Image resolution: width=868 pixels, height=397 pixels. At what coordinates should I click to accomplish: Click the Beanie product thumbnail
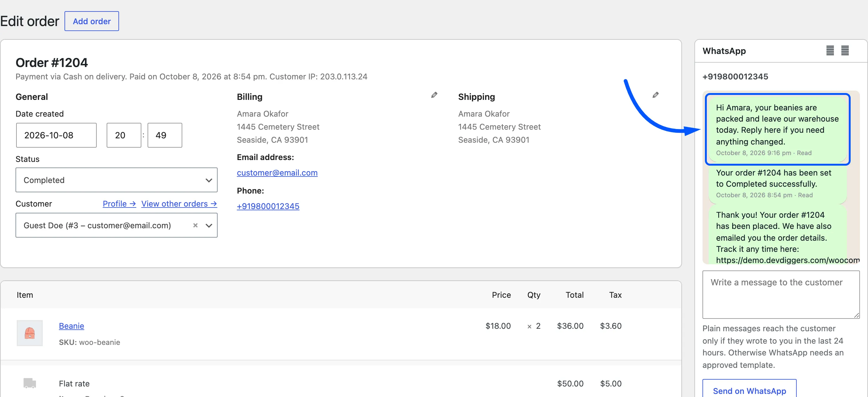tap(30, 333)
